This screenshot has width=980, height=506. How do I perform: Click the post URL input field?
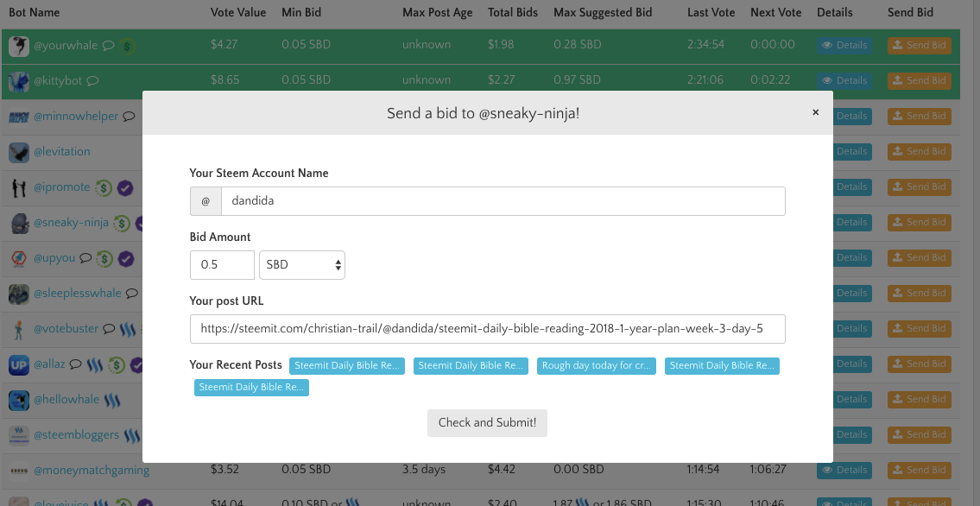pyautogui.click(x=488, y=329)
